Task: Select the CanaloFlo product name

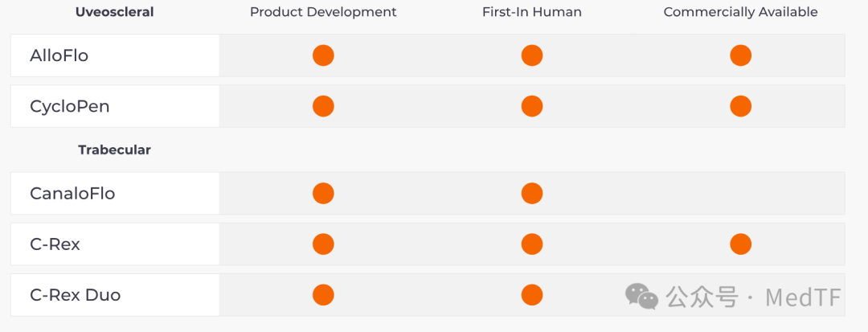Action: tap(72, 194)
